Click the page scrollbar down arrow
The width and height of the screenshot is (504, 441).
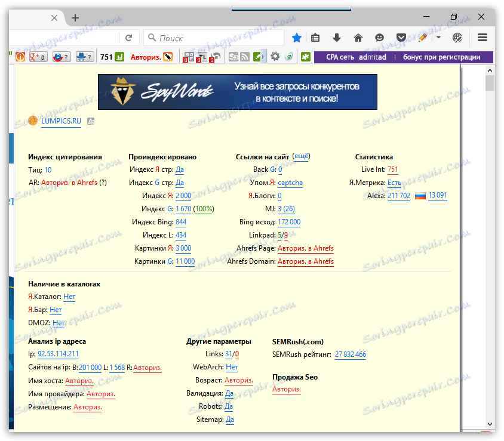(x=490, y=424)
